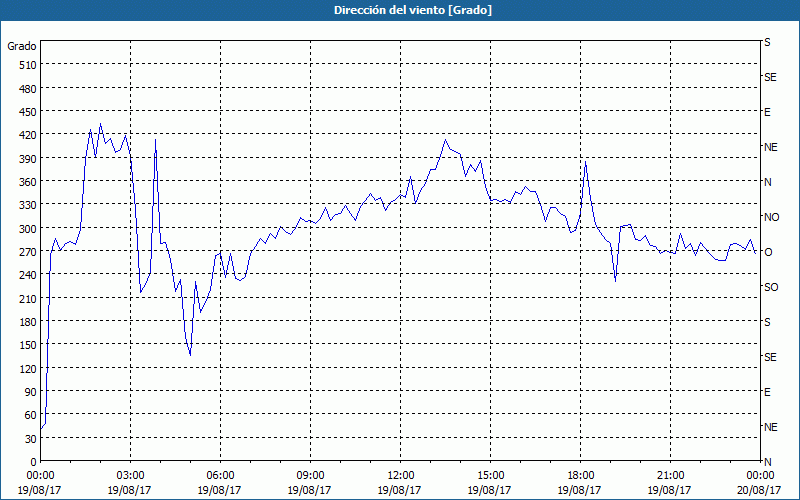800x500 pixels.
Task: Select the S compass label level with 180
Action: pos(767,322)
